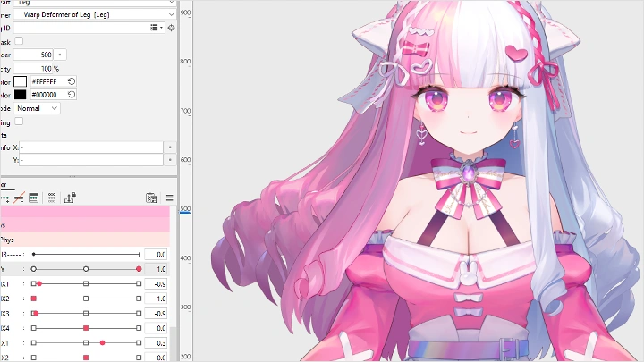This screenshot has height=362, width=644.
Task: Click the 700 mark on the vertical ruler
Action: pyautogui.click(x=185, y=111)
